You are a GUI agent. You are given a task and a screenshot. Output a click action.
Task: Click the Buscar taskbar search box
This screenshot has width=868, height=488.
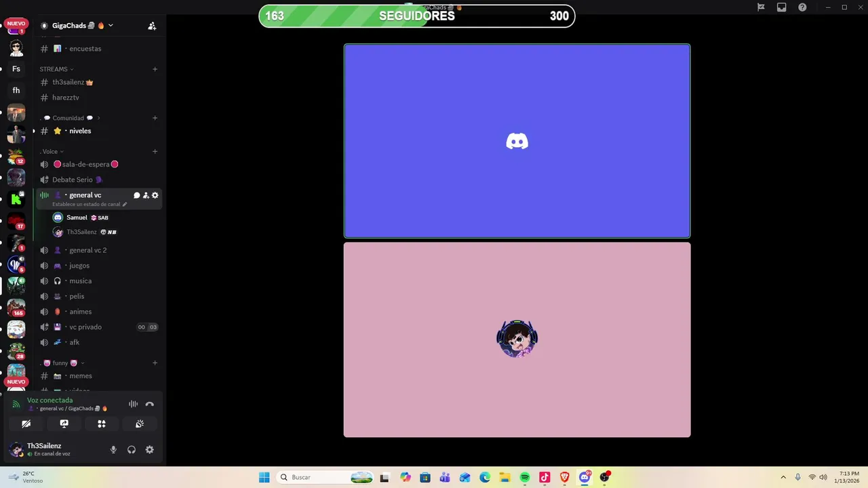pyautogui.click(x=325, y=477)
